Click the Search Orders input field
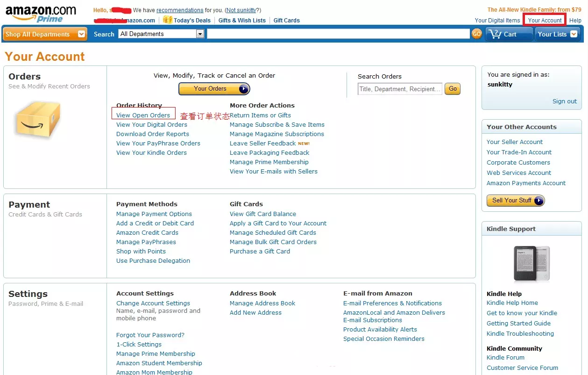The image size is (588, 375). (x=400, y=89)
